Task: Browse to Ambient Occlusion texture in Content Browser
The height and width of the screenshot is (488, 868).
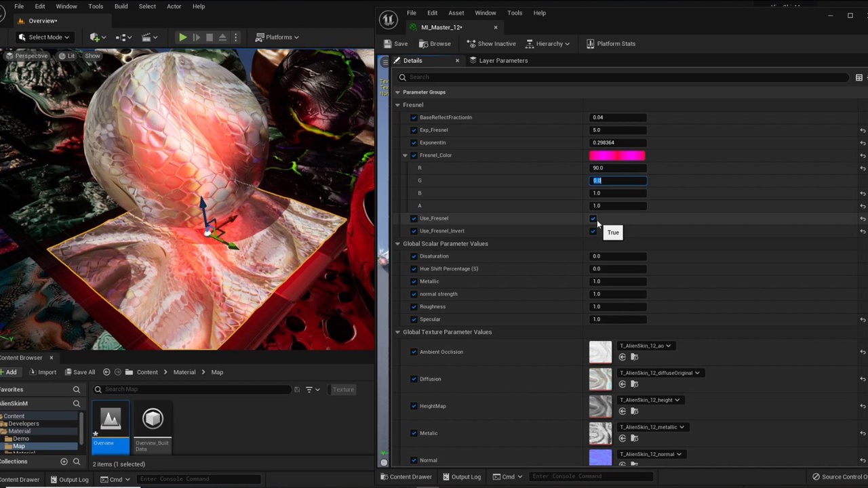Action: [x=635, y=357]
